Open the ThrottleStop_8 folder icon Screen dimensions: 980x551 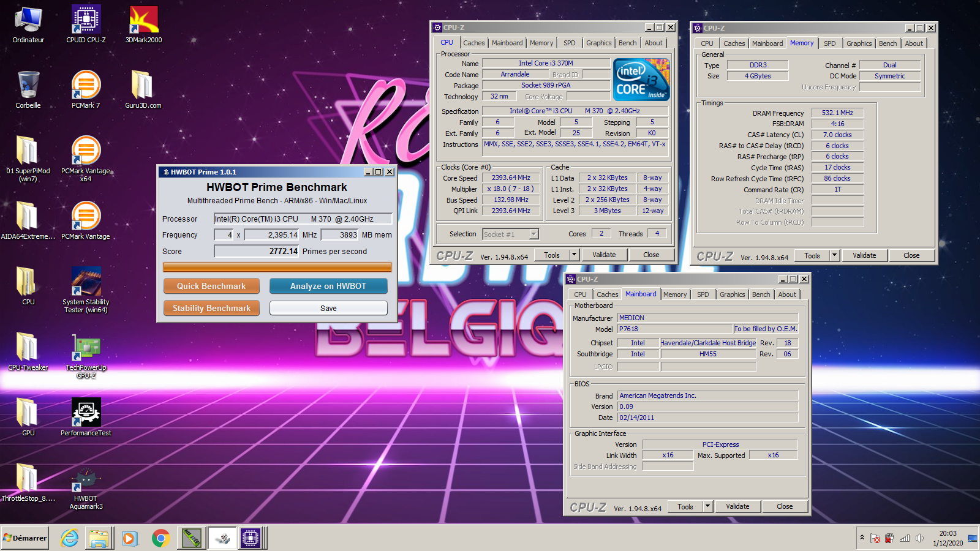(28, 482)
